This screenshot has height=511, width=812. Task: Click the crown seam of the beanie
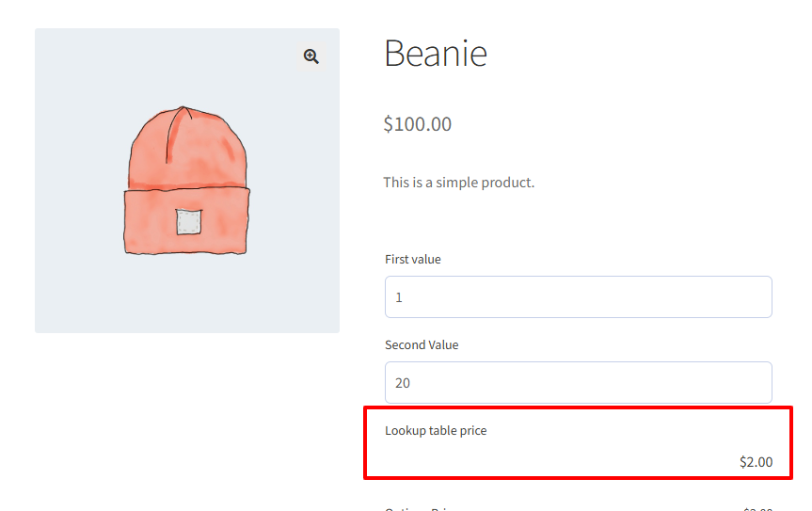click(175, 134)
